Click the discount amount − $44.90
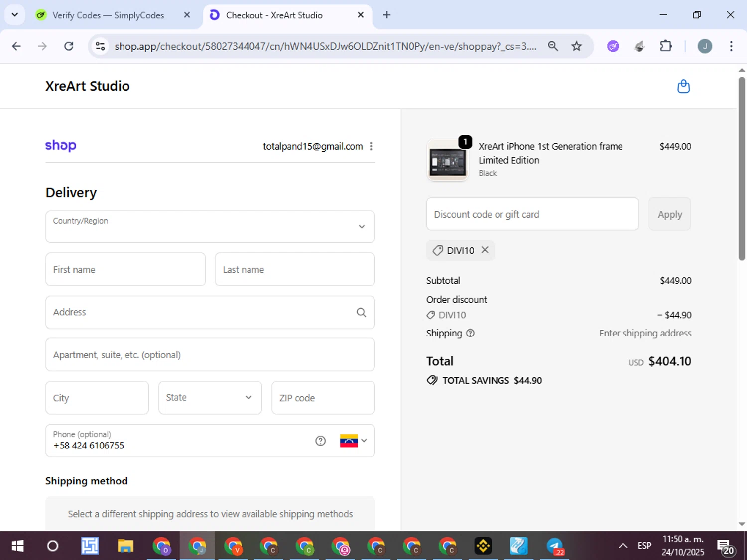The image size is (747, 560). 674,315
